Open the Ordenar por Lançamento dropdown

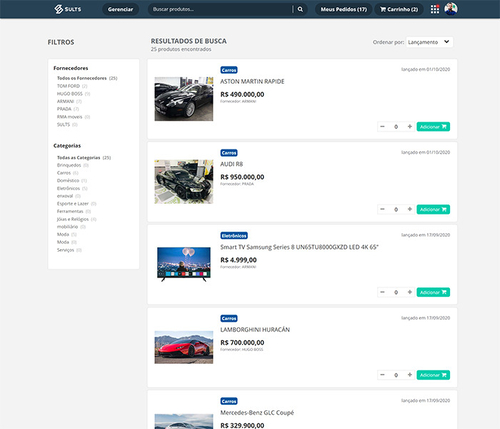click(x=429, y=42)
